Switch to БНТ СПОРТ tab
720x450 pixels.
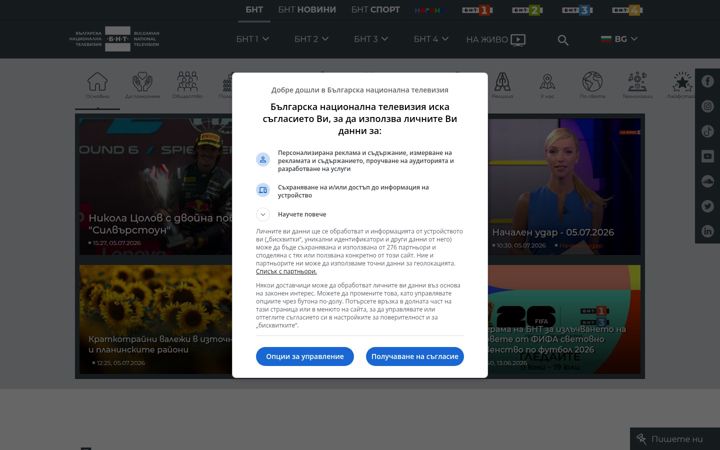(x=376, y=10)
